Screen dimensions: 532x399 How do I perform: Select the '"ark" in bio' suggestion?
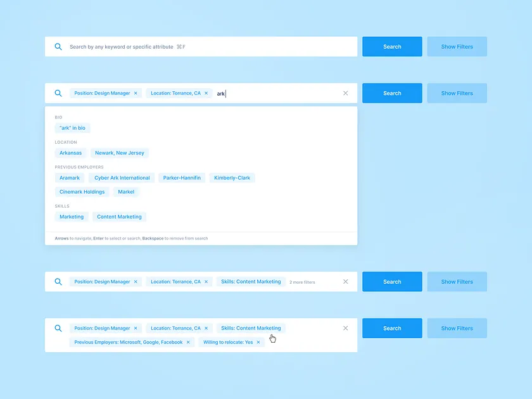click(x=72, y=128)
